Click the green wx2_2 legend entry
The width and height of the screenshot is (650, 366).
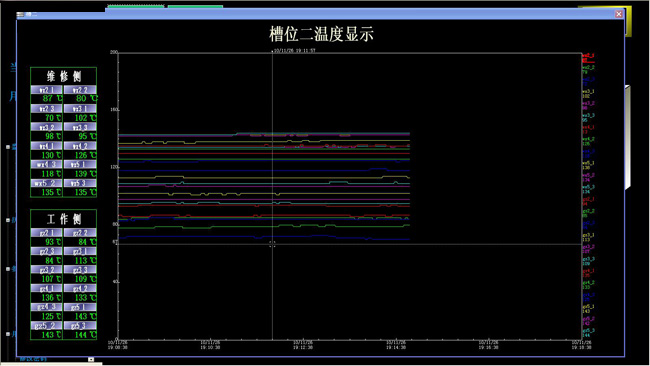click(x=588, y=69)
